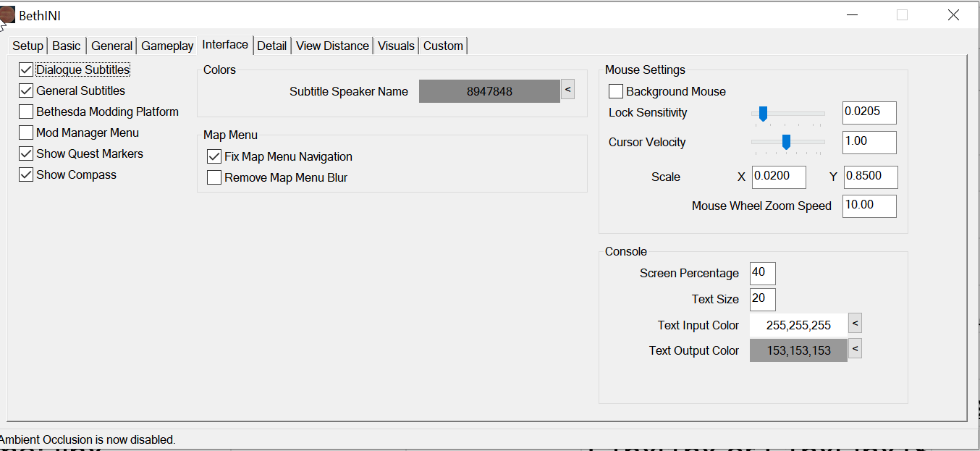
Task: Select the Interface tab
Action: coord(225,45)
